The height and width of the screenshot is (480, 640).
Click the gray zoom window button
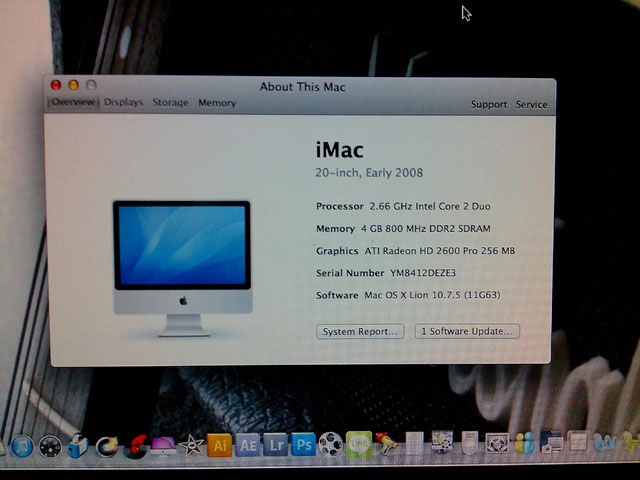point(91,85)
